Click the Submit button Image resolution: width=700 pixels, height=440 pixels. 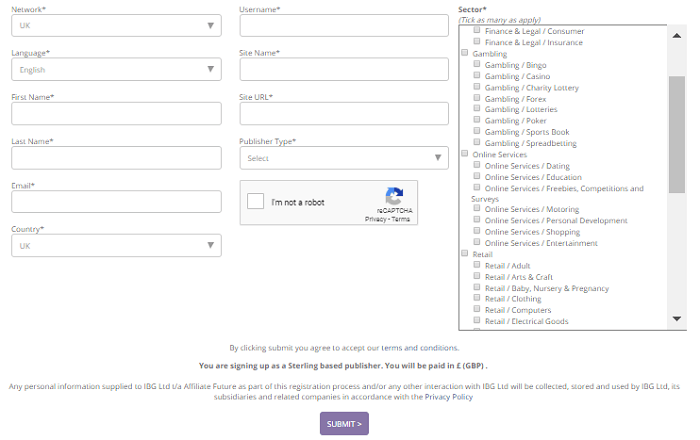(x=344, y=423)
